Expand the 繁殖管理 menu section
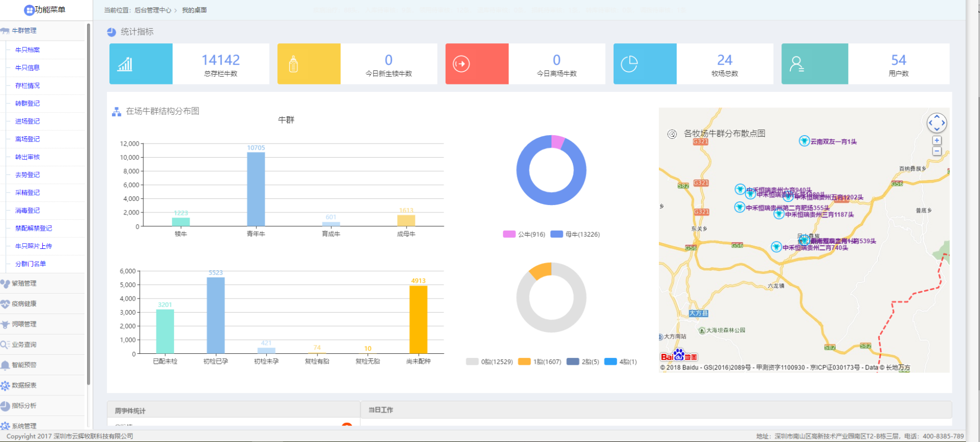Image resolution: width=980 pixels, height=442 pixels. pos(24,283)
